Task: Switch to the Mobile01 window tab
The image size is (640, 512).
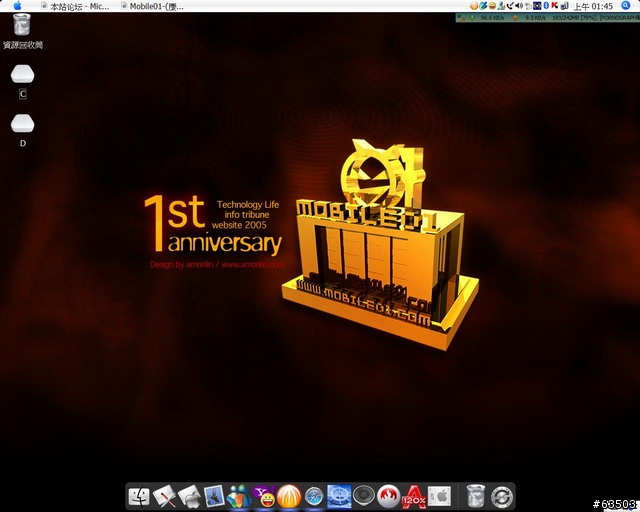Action: pos(152,6)
